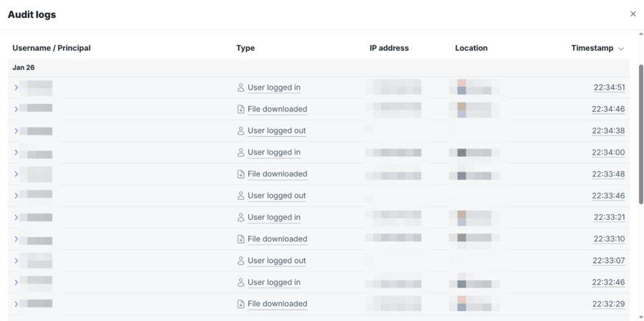Click user icon in the 22:33:46 logout row
This screenshot has height=321, width=644.
[240, 196]
